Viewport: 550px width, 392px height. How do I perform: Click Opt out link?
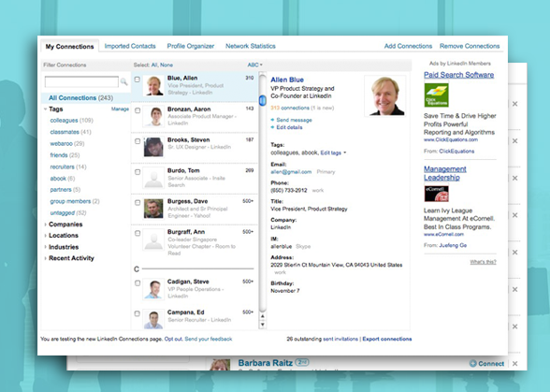(173, 339)
